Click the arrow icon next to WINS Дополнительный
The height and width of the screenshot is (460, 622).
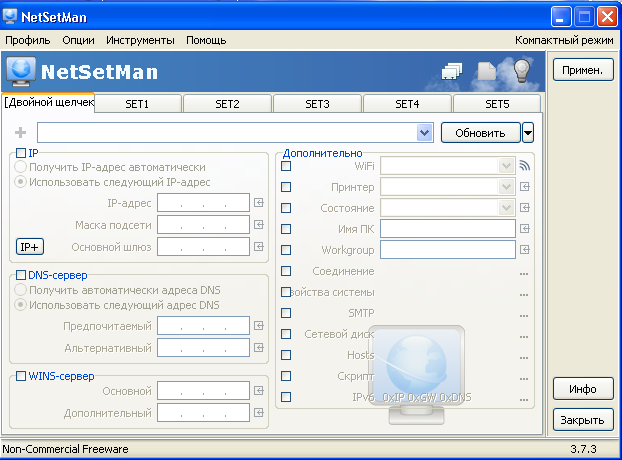[x=259, y=413]
